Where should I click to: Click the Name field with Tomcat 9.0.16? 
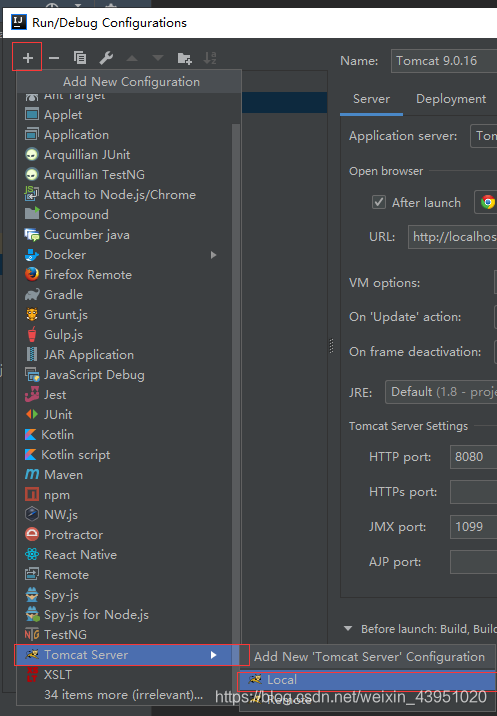click(444, 61)
